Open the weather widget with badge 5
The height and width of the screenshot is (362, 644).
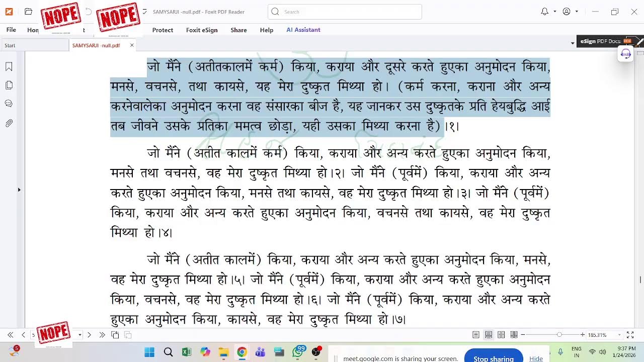14,351
